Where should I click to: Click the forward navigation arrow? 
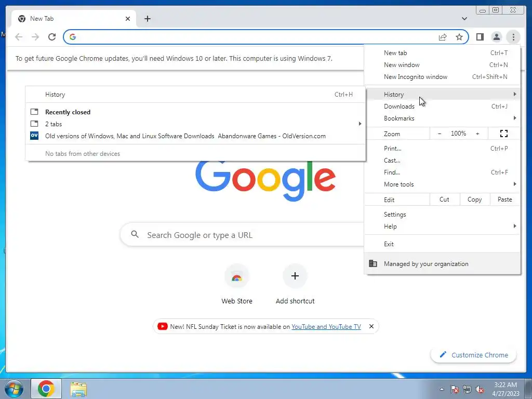click(35, 37)
